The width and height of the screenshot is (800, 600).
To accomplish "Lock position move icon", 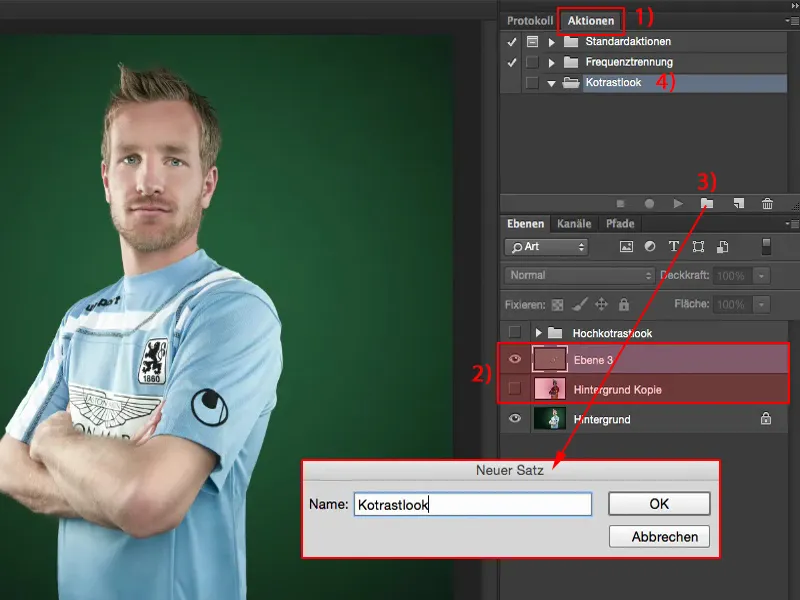I will 602,305.
